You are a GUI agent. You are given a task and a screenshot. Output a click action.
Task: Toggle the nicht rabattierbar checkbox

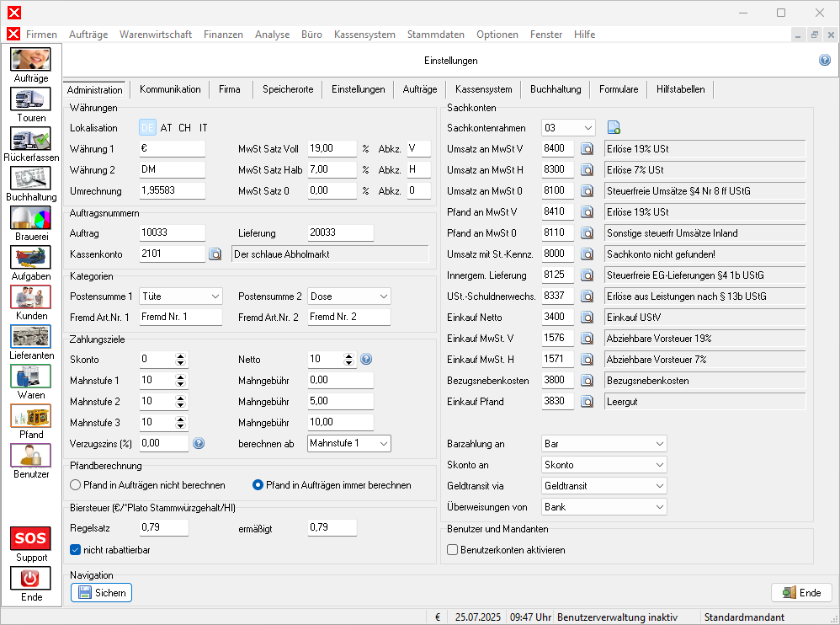pos(76,550)
